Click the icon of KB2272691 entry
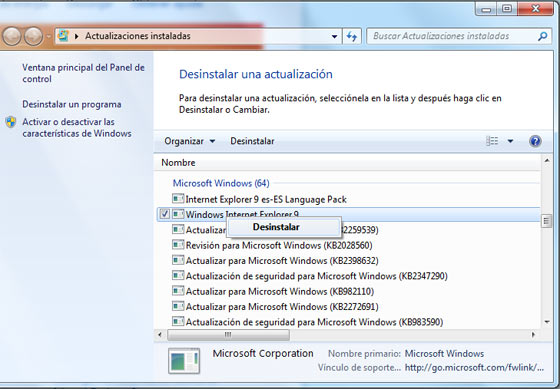 (x=178, y=306)
